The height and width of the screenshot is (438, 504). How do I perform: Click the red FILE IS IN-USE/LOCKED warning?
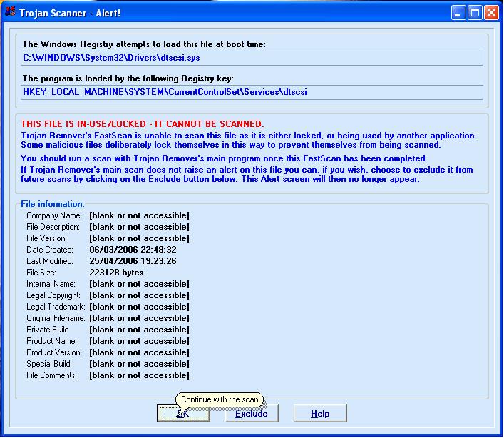143,123
